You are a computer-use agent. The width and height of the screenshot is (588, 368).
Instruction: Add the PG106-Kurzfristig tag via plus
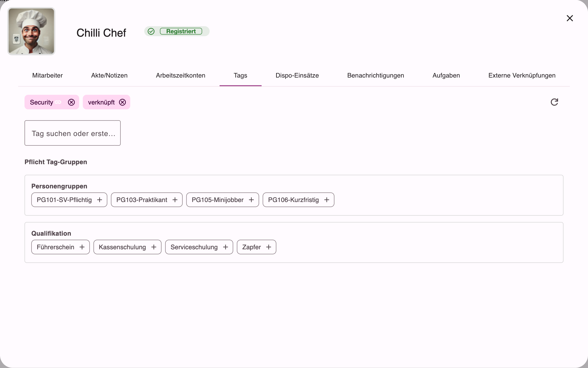click(327, 200)
